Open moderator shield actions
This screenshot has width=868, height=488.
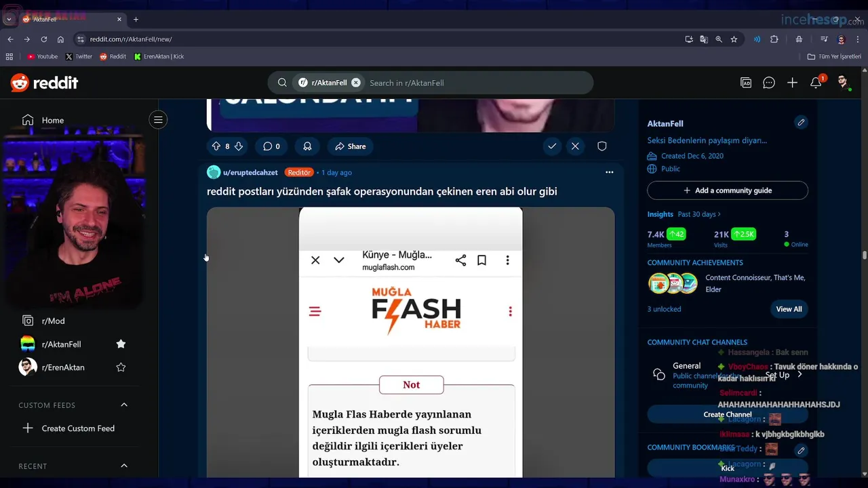coord(601,146)
